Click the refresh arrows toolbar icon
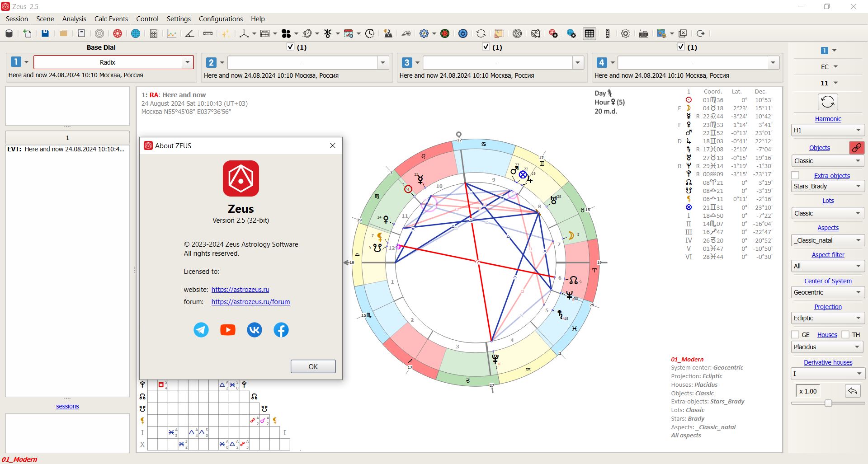868x464 pixels. 481,33
